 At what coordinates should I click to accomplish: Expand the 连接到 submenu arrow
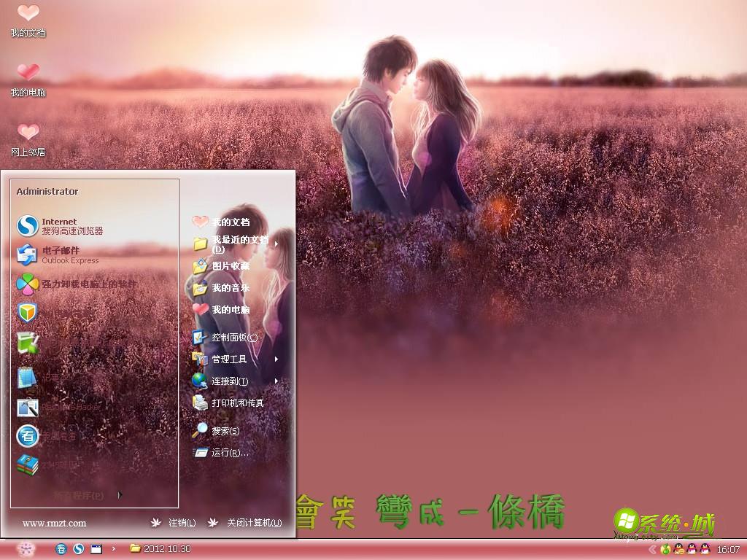tap(277, 381)
